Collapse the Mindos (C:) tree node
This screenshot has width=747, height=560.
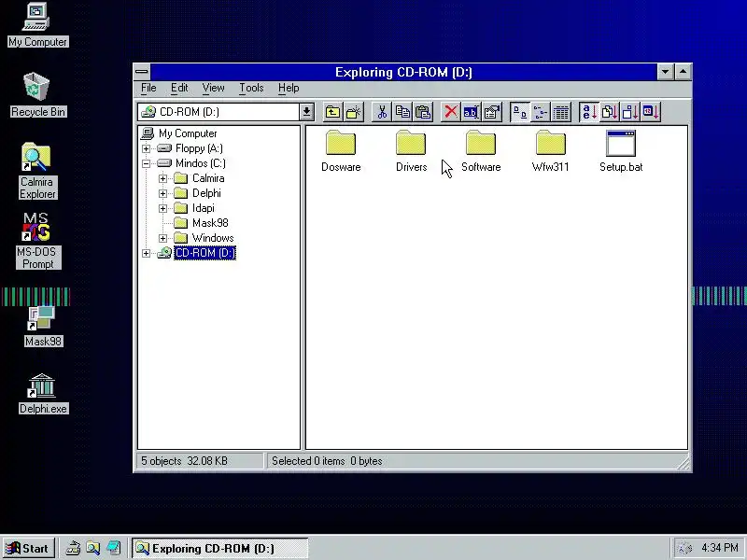pyautogui.click(x=147, y=164)
